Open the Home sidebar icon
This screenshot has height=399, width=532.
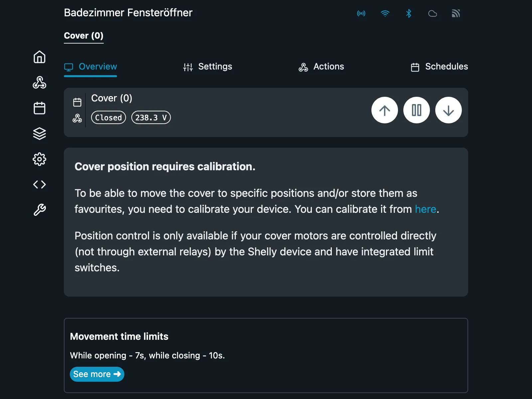[x=39, y=57]
